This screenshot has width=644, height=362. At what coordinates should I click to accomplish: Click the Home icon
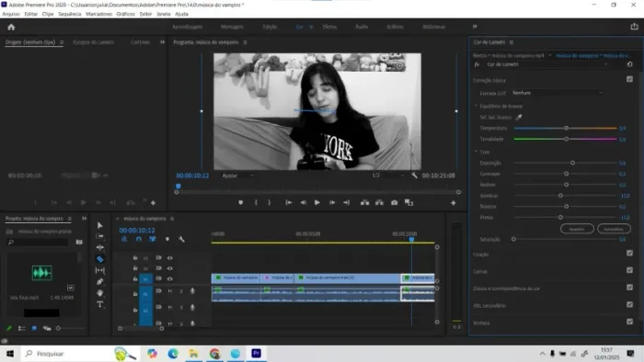point(11,27)
